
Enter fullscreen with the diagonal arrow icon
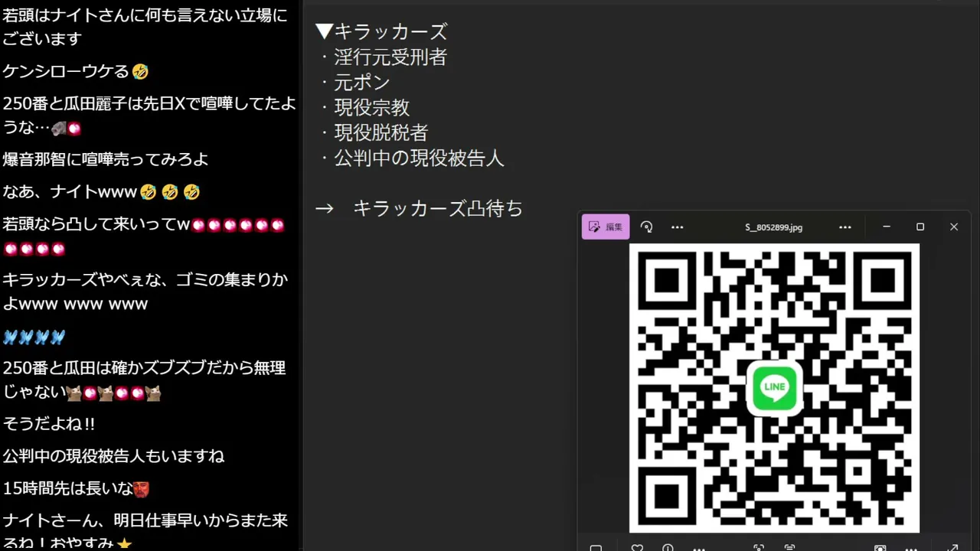[x=952, y=548]
